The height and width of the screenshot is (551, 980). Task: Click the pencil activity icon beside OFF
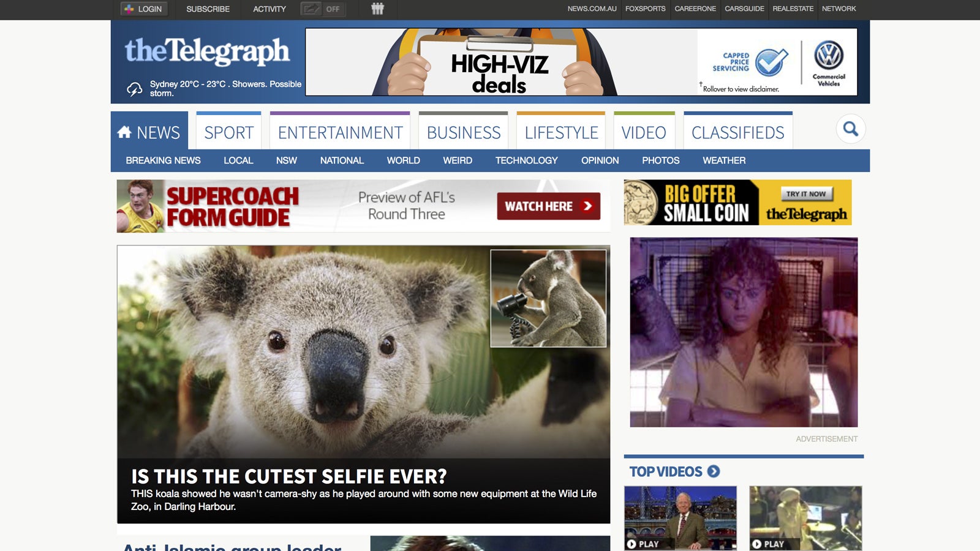pyautogui.click(x=311, y=9)
